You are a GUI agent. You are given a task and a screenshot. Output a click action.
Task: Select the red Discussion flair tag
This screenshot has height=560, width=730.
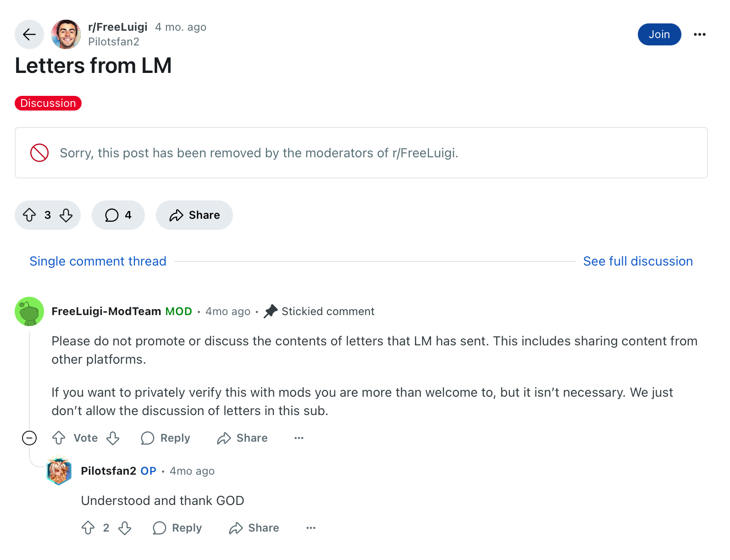pyautogui.click(x=48, y=103)
